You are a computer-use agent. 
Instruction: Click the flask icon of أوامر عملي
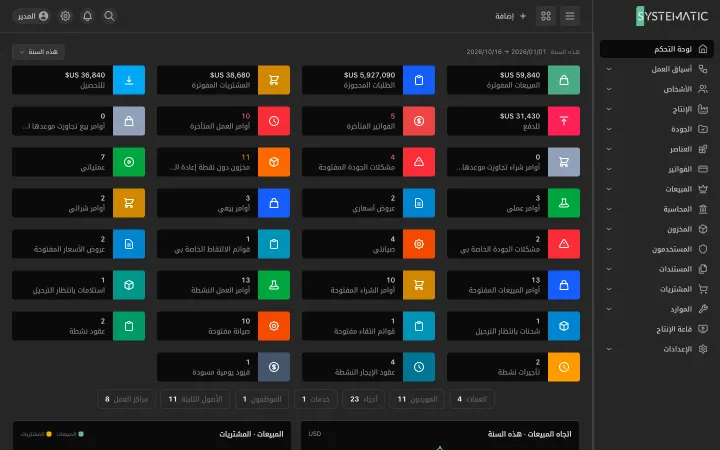(x=564, y=203)
